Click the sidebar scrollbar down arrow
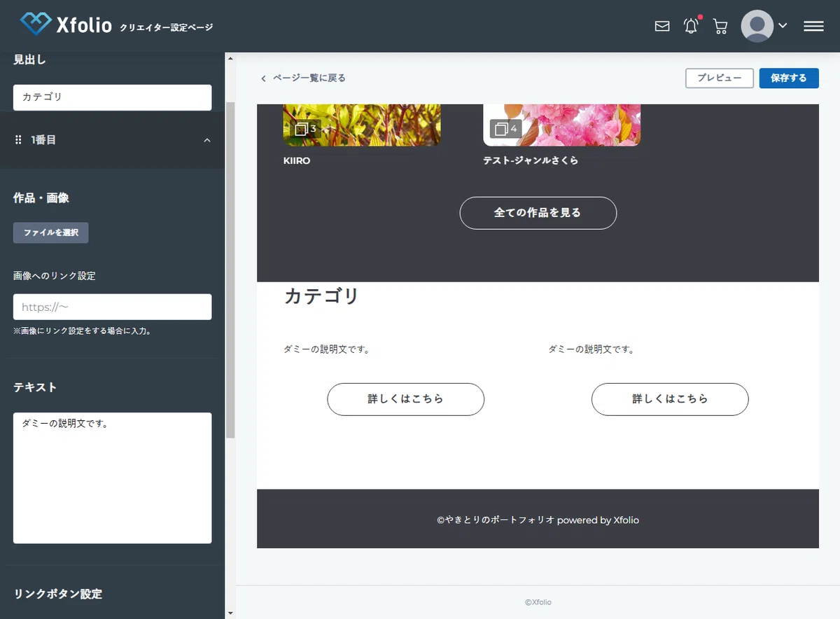The height and width of the screenshot is (619, 840). [230, 613]
